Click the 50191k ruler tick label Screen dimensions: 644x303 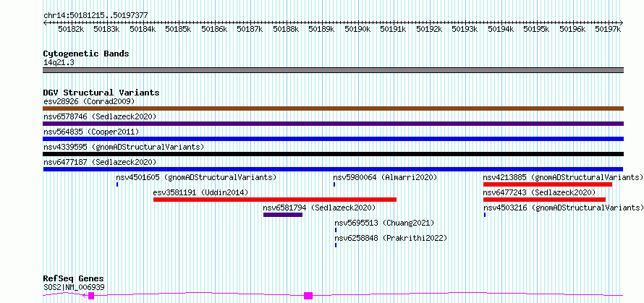[393, 29]
